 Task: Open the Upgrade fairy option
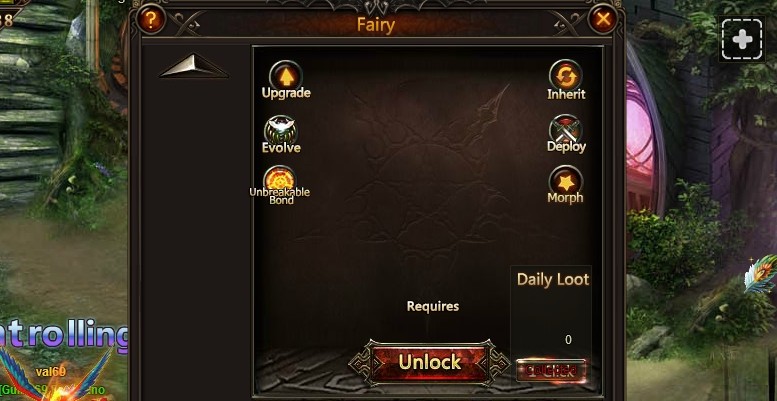[x=286, y=77]
